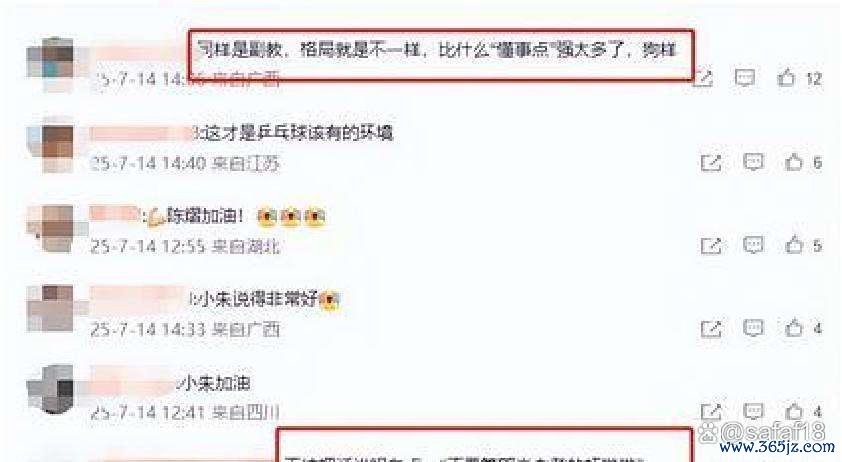Viewport: 842px width, 462px height.
Task: Share the 陈熠加油 comment
Action: pyautogui.click(x=711, y=246)
